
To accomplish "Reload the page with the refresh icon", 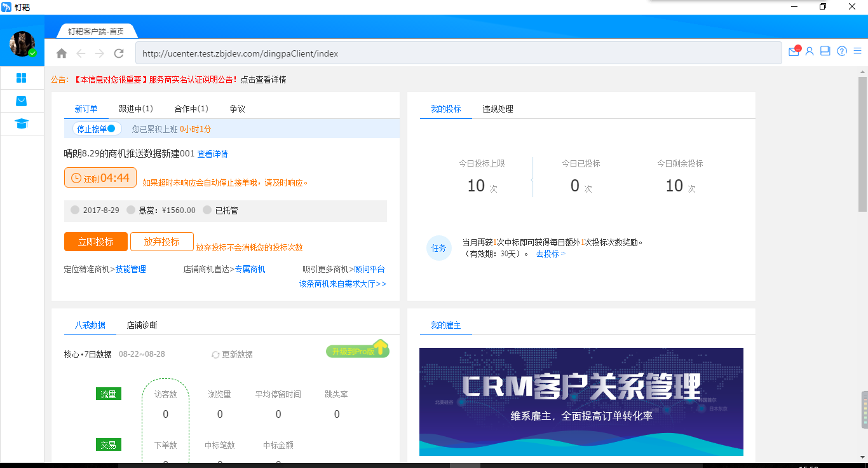I will (119, 53).
